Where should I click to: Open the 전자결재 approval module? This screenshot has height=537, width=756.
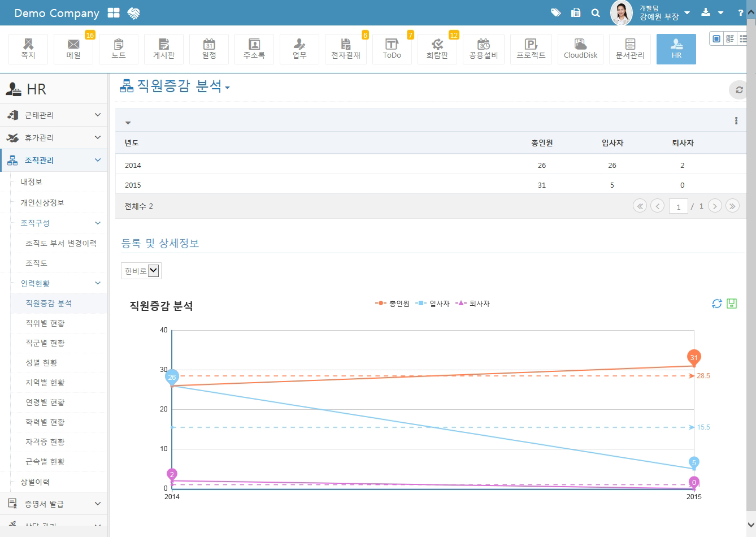click(346, 49)
